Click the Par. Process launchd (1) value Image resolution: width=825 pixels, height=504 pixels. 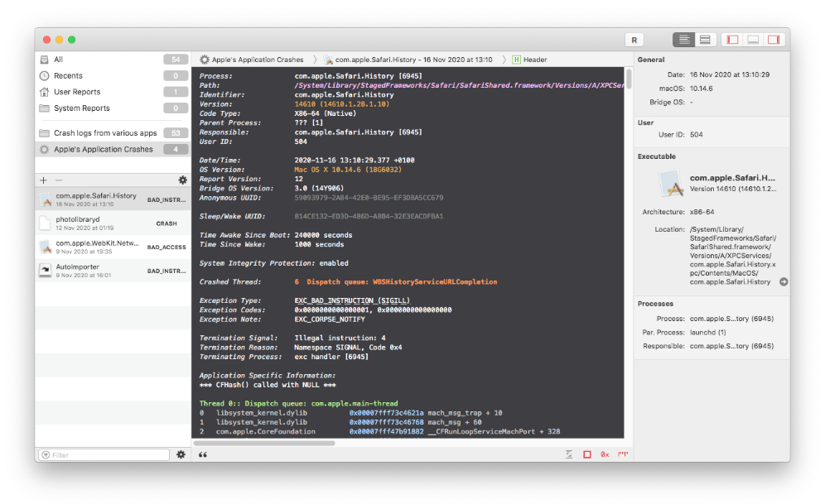click(x=707, y=332)
